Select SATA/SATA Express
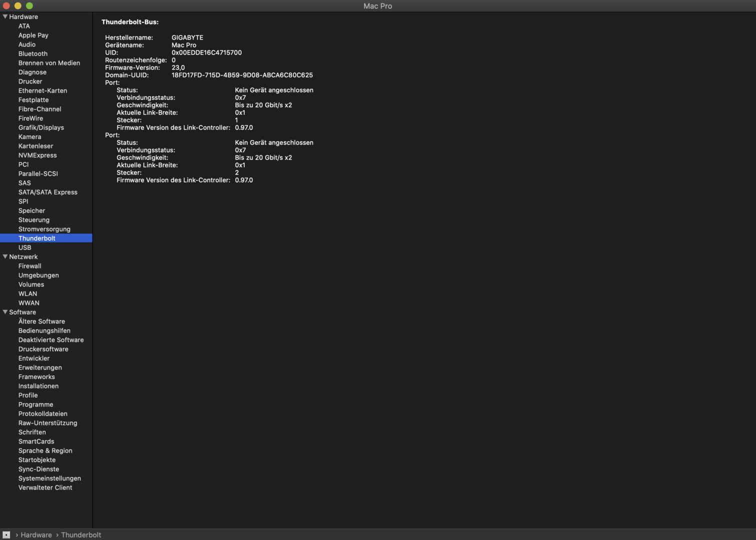Viewport: 756px width, 540px height. point(48,192)
